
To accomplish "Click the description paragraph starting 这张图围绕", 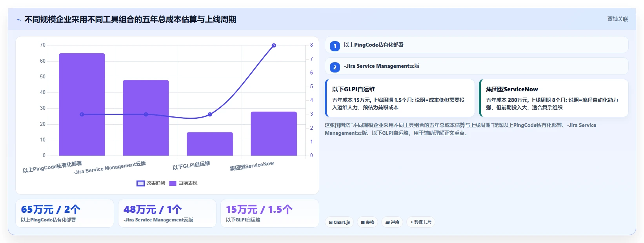I will pos(460,129).
